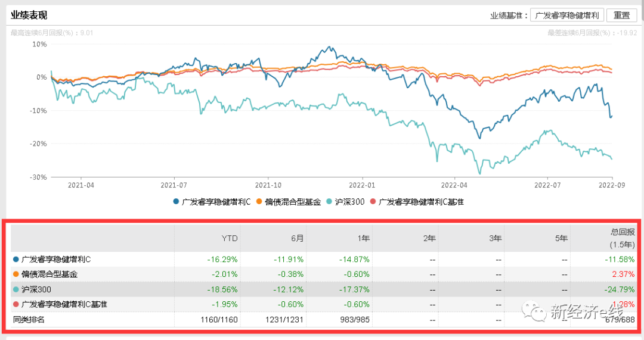Click the red dot beside 广发睿享稳健增利C基准 in the legend
This screenshot has width=644, height=340.
click(374, 202)
